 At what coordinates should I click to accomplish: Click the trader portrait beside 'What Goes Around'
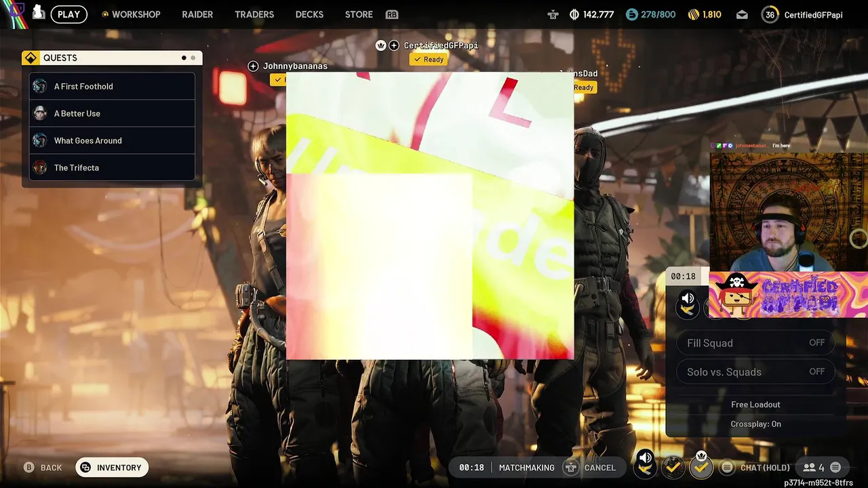tap(40, 140)
